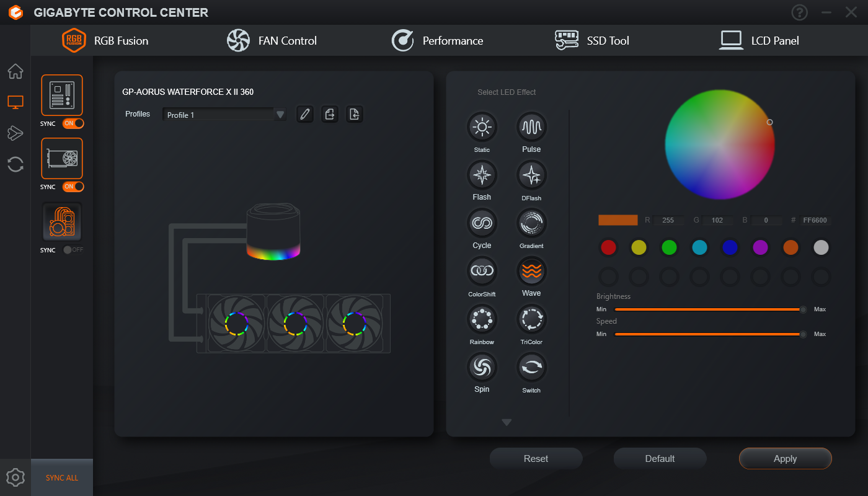Turn on liquid cooler SYNC toggle
Image resolution: width=868 pixels, height=496 pixels.
click(73, 250)
